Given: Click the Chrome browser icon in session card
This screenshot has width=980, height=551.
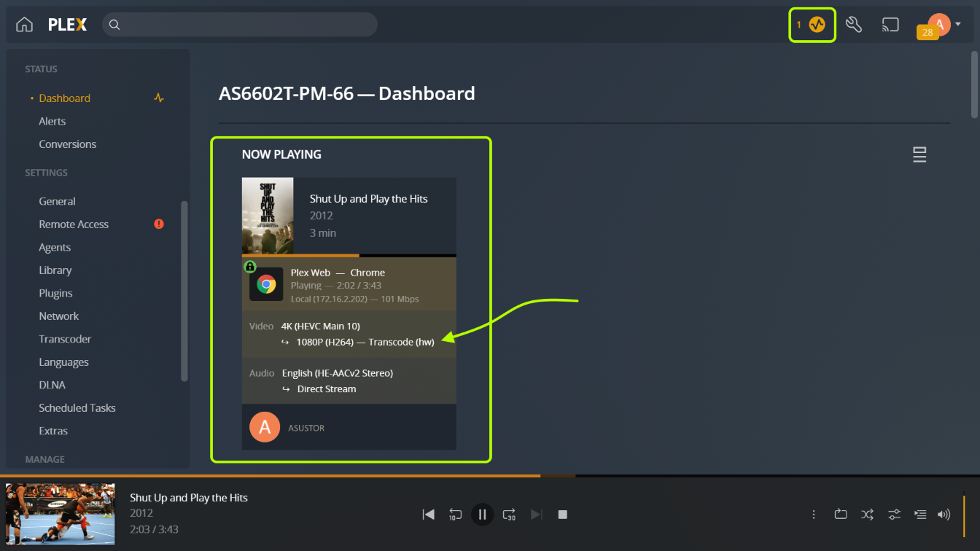Looking at the screenshot, I should 266,284.
